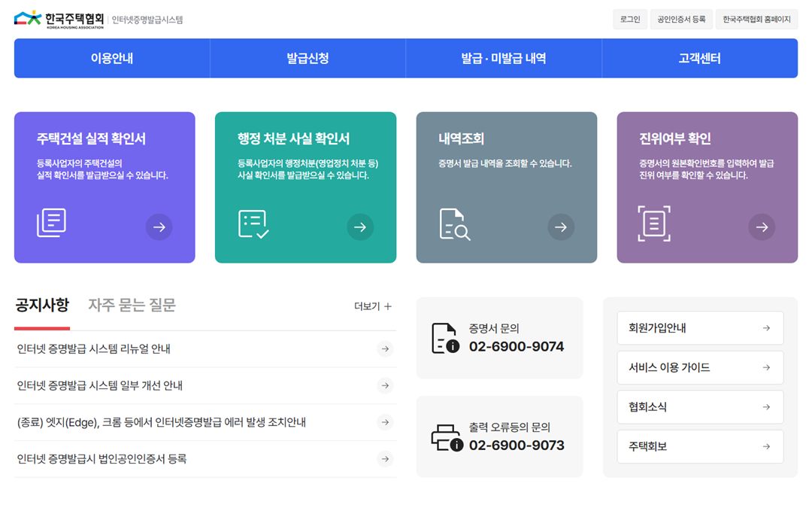Viewport: 812px width, 508px height.
Task: Click arrow next to 인터넷 증명발급 시스템 리뉴얼 안내
Action: 385,349
